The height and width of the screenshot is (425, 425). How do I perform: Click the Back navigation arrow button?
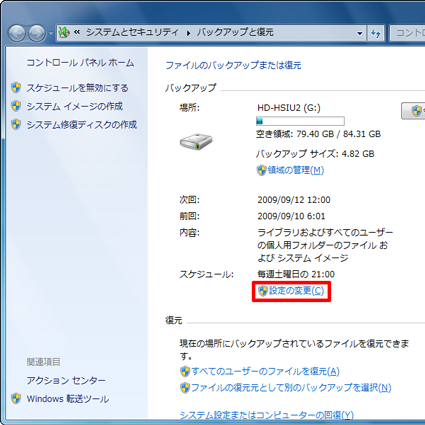tap(17, 33)
